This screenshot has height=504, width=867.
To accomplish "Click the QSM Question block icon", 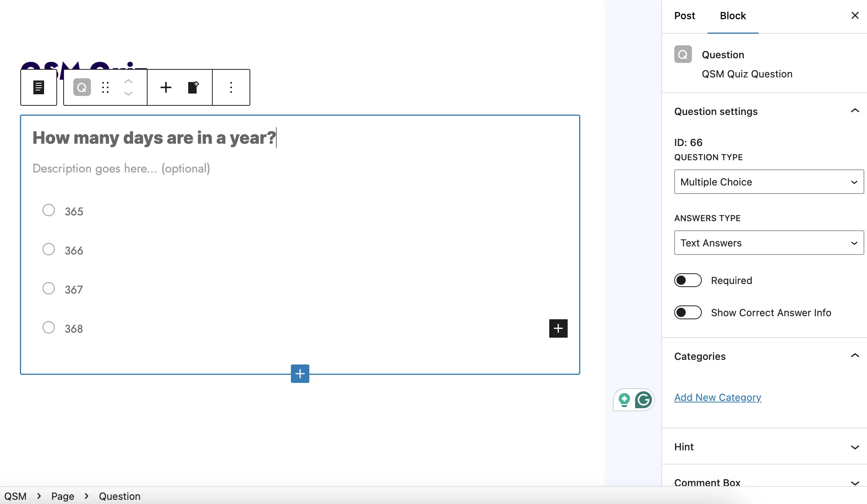I will (x=82, y=87).
